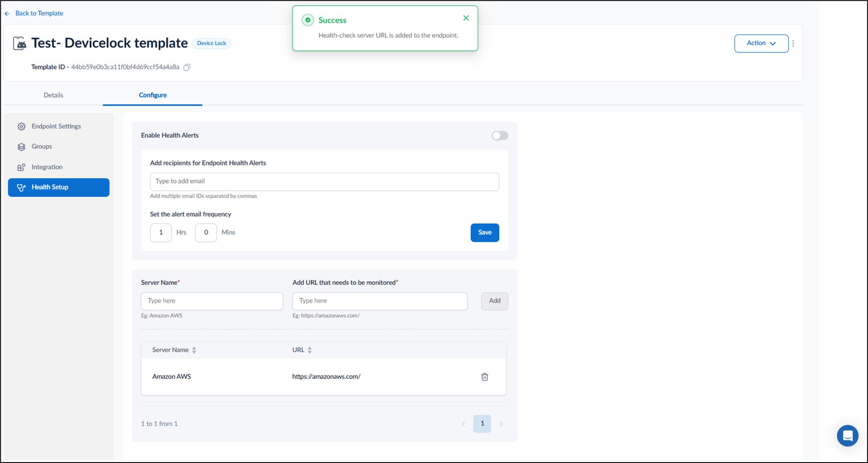Image resolution: width=868 pixels, height=463 pixels.
Task: Focus the URL to be monitored field
Action: (x=380, y=301)
